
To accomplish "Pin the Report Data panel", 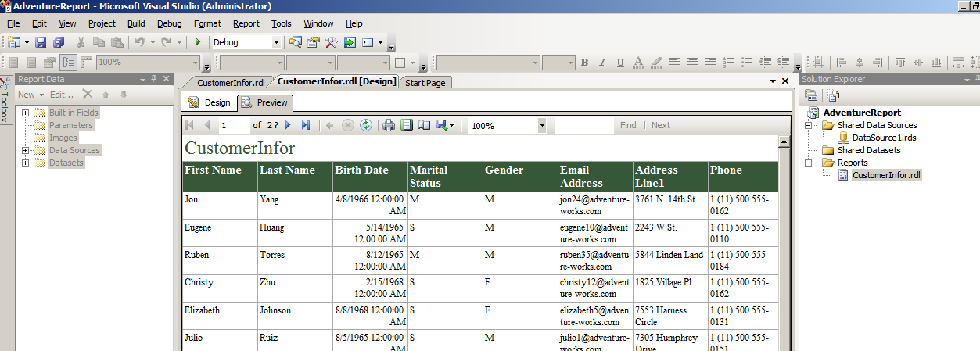I will point(154,78).
